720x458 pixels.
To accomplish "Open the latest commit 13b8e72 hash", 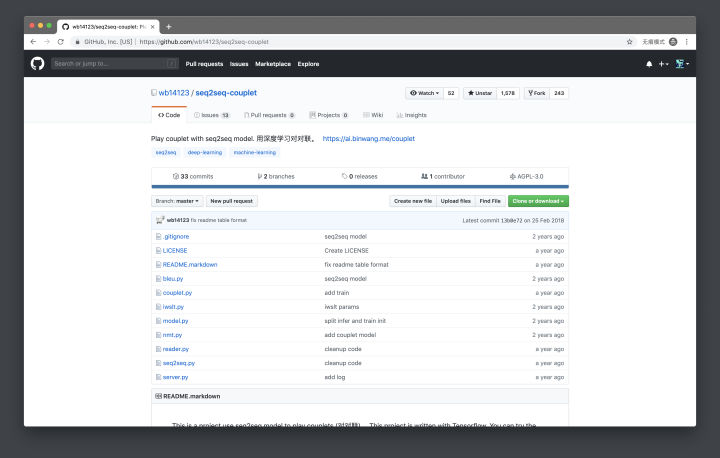I will click(x=511, y=221).
